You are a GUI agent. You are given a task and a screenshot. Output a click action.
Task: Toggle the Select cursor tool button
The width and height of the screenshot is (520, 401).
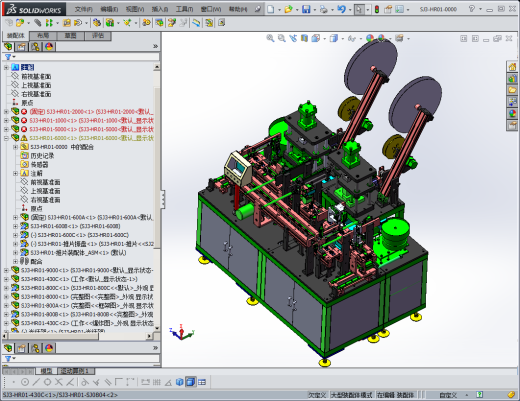[359, 9]
